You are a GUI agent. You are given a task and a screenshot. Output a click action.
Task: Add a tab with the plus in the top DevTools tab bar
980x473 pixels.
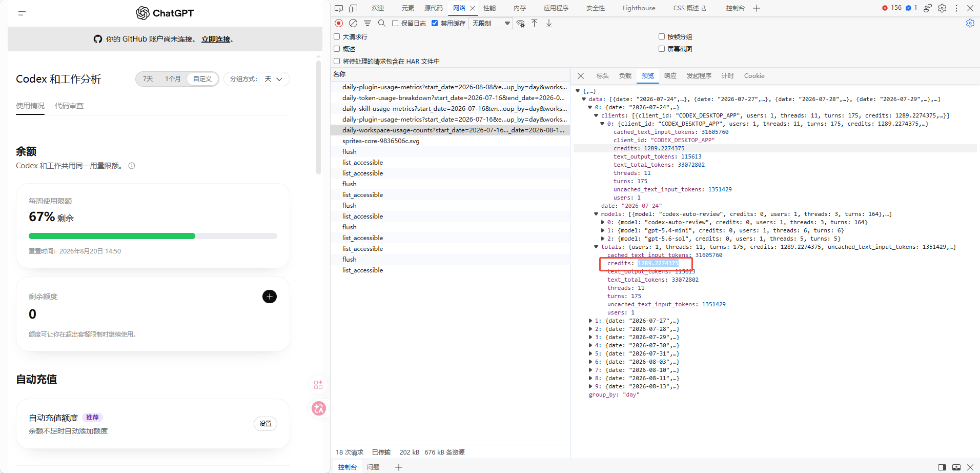point(757,8)
